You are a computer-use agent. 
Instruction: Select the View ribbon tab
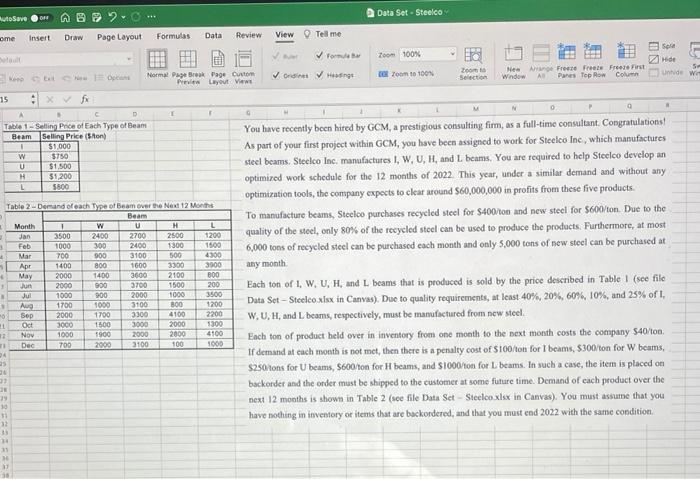(284, 34)
